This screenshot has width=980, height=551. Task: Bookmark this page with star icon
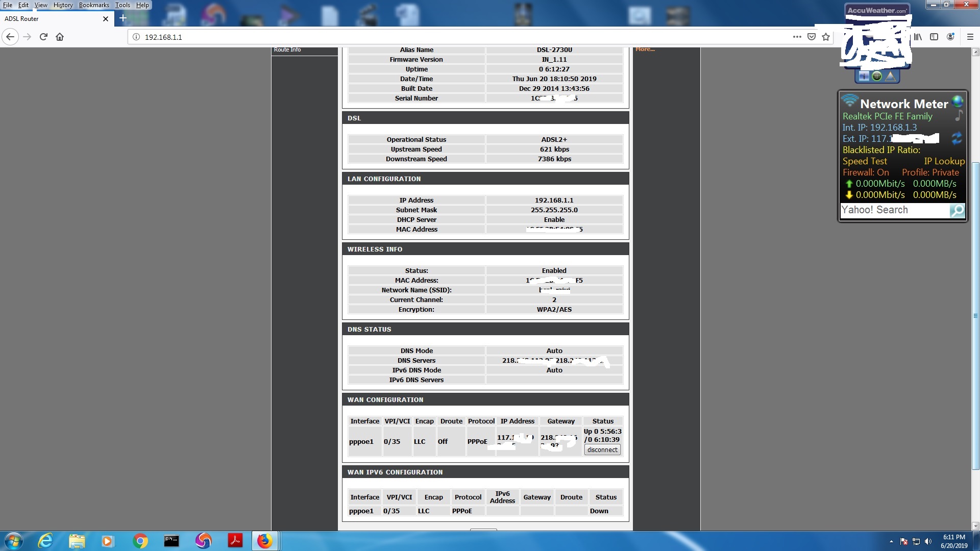click(x=826, y=37)
